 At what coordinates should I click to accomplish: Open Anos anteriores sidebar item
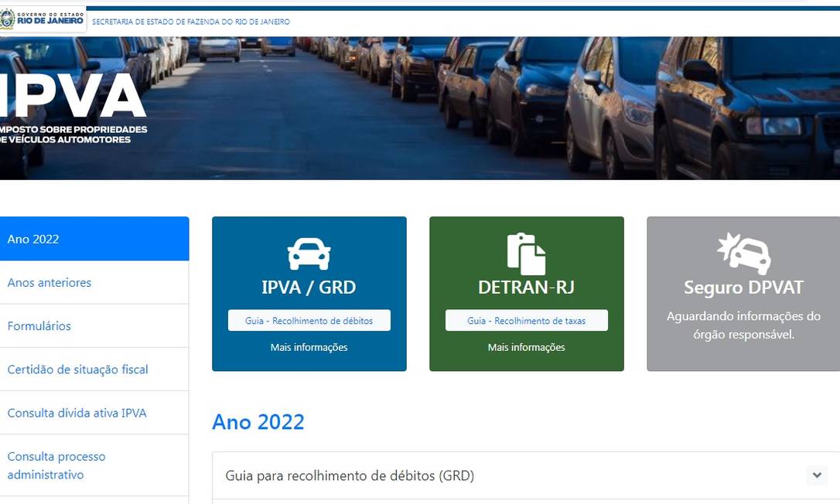tap(50, 282)
